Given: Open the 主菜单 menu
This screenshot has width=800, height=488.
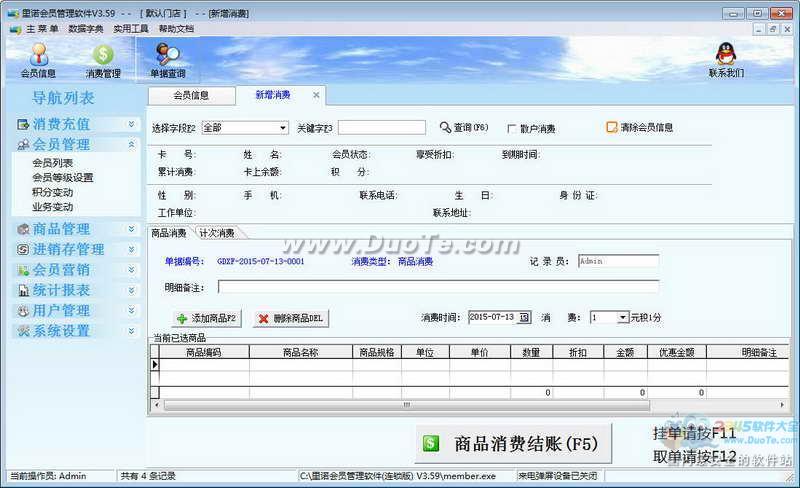Looking at the screenshot, I should pyautogui.click(x=42, y=29).
